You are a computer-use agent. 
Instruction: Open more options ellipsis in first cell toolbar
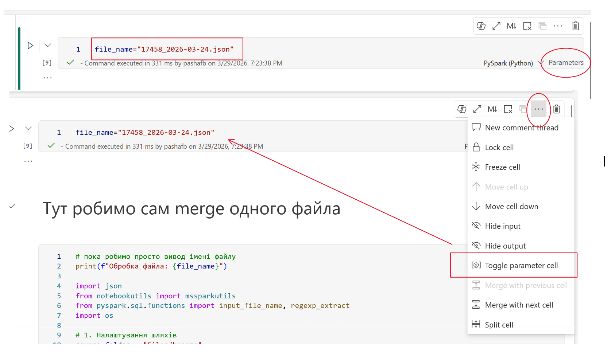coord(558,26)
